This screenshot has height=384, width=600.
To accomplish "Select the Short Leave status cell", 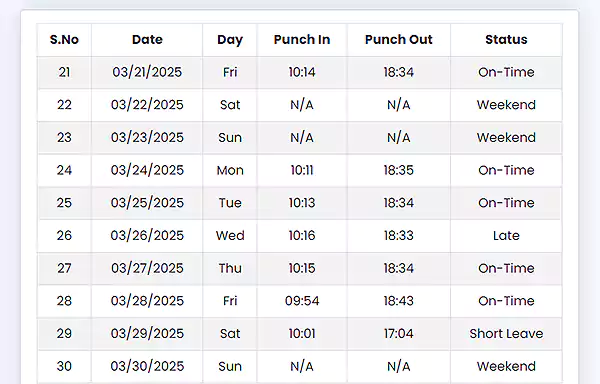I will point(506,334).
